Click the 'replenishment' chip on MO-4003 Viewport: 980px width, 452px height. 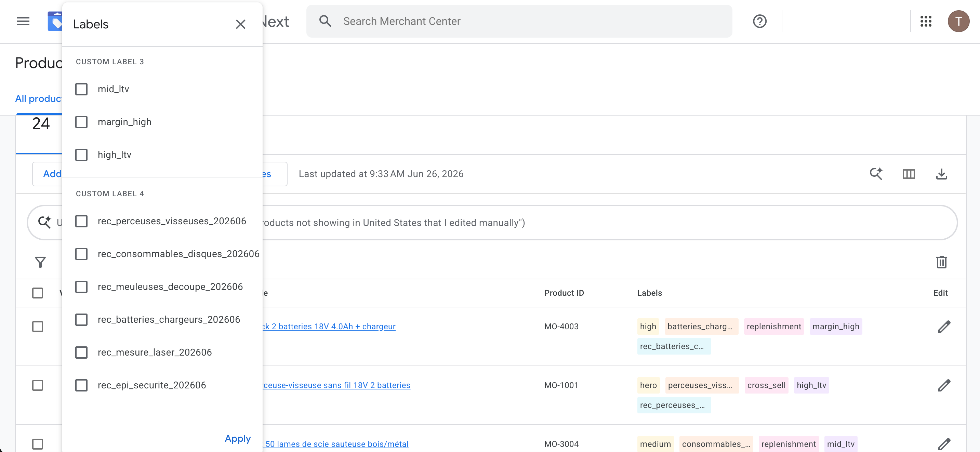tap(774, 327)
